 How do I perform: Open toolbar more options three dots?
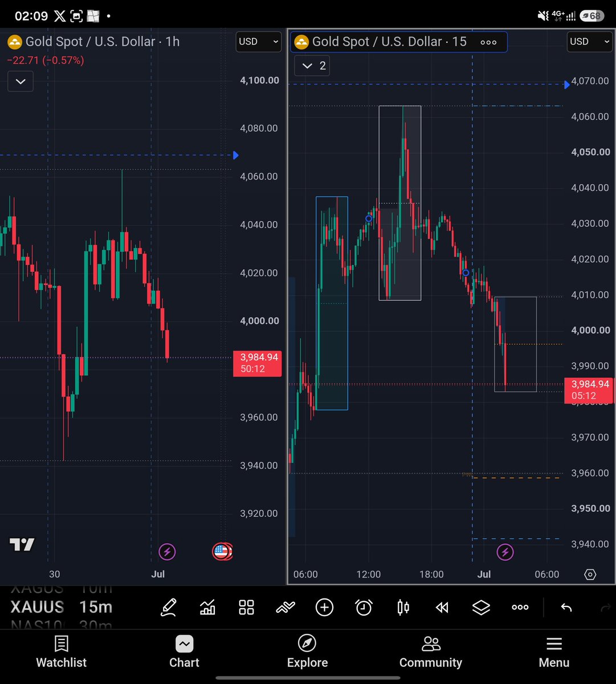pyautogui.click(x=520, y=608)
